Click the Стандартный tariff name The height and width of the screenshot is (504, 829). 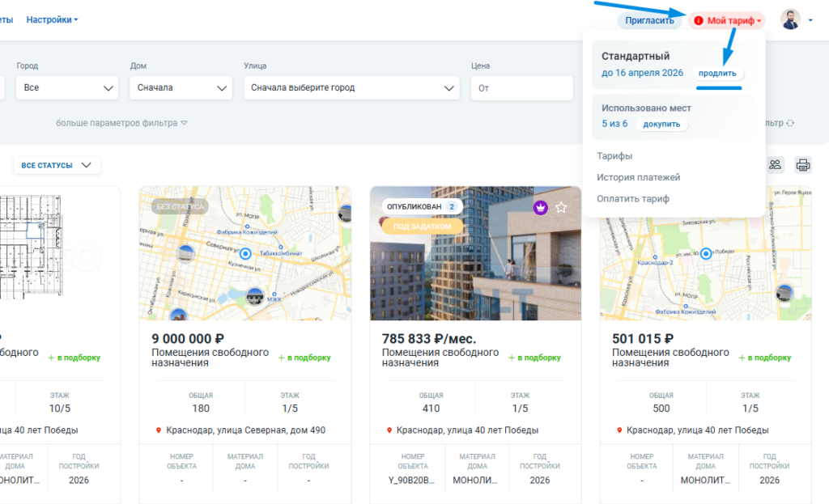(x=636, y=56)
